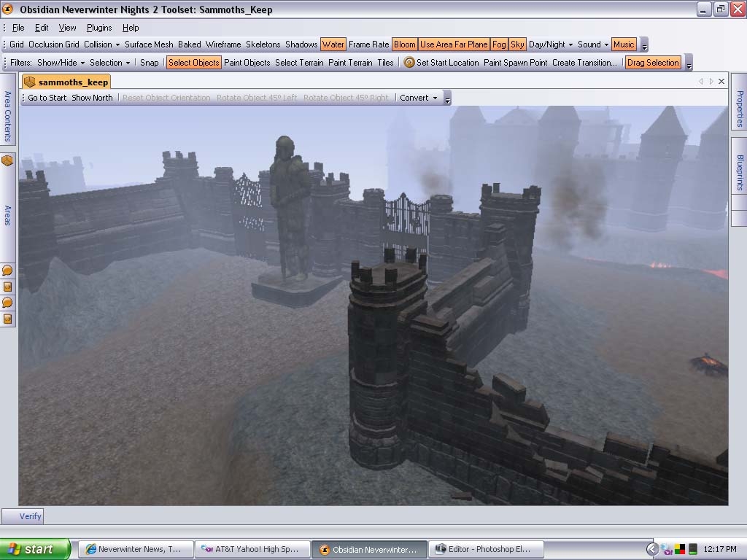Open the Plugins menu
Image resolution: width=747 pixels, height=560 pixels.
(x=99, y=28)
